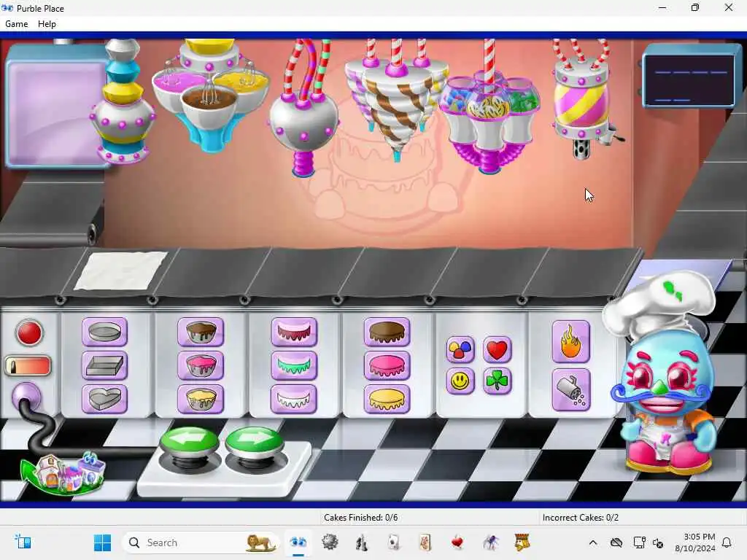Viewport: 747px width, 560px height.
Task: Click the sugar sprinkle shaker button
Action: click(570, 390)
